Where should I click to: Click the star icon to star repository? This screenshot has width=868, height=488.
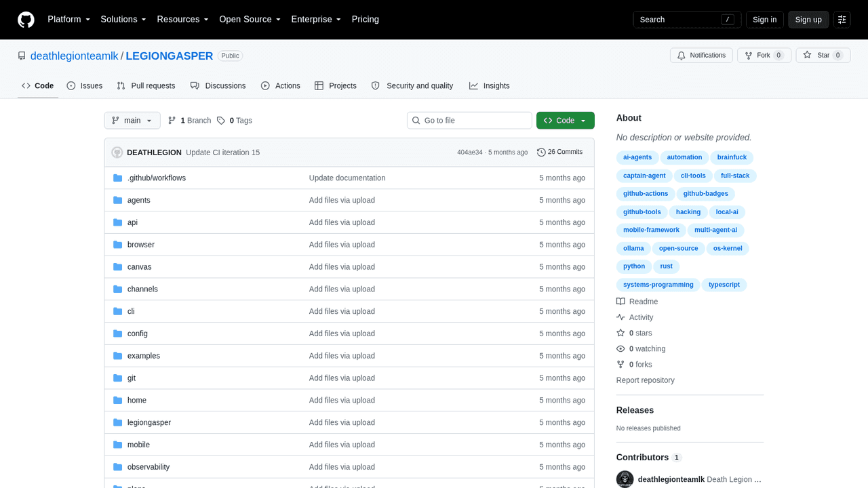(x=807, y=56)
